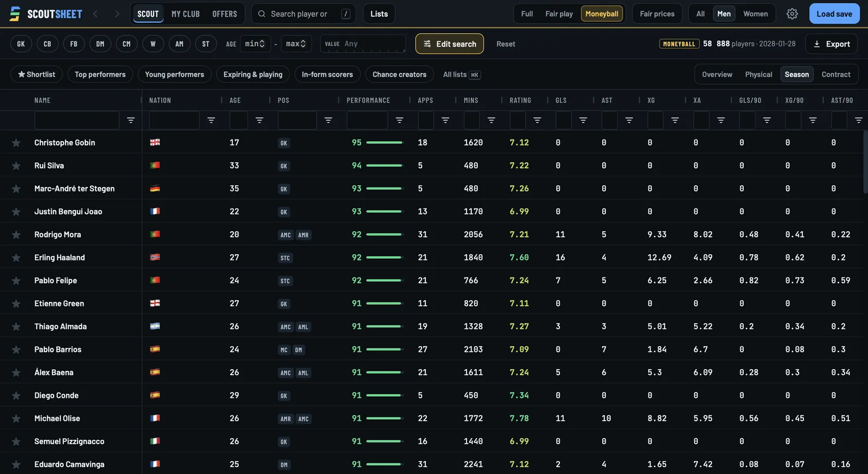Screen dimensions: 868x474
Task: Open the settings gear icon
Action: point(792,14)
